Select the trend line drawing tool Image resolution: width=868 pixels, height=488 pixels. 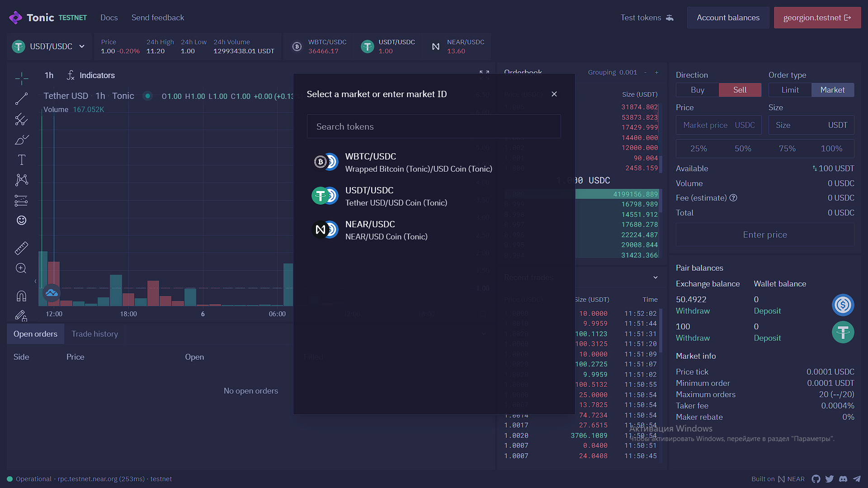21,99
